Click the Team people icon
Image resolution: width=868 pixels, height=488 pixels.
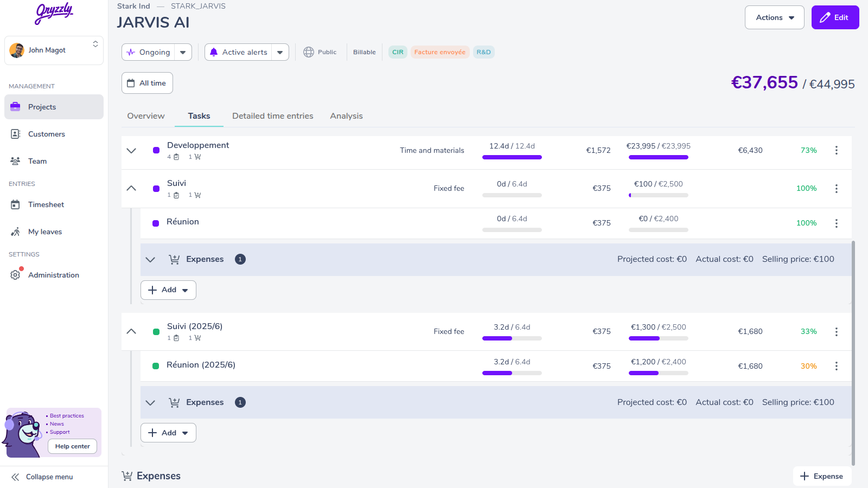[15, 161]
